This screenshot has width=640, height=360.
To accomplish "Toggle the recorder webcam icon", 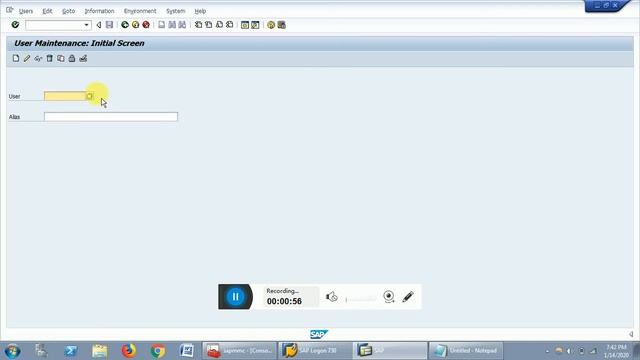I will 389,297.
